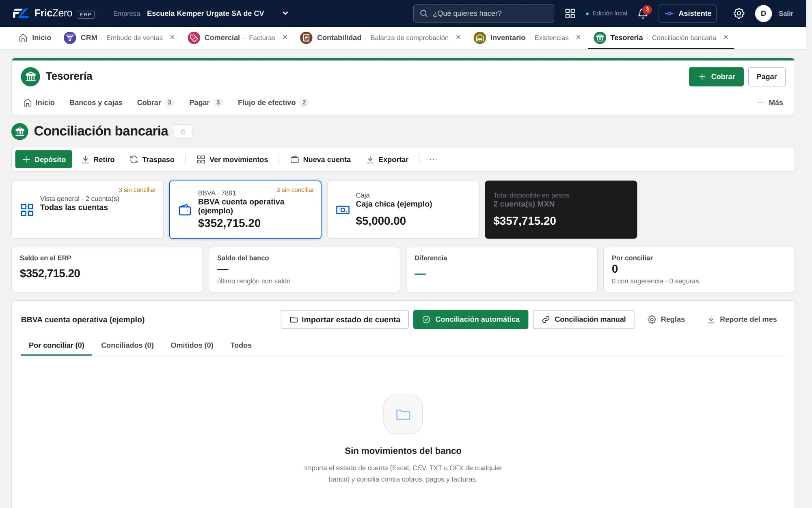Viewport: 812px width, 508px height.
Task: Close the Tesorería Conciliación bancaria tab
Action: click(726, 37)
